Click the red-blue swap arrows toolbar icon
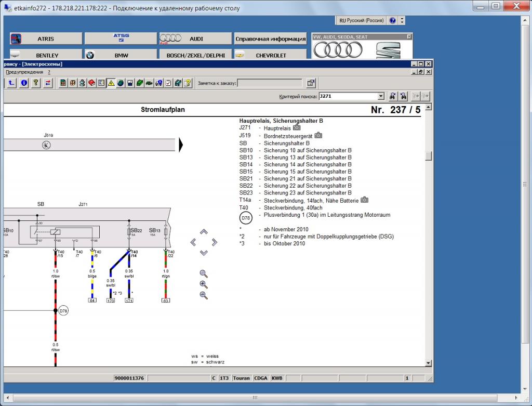Image resolution: width=532 pixels, height=406 pixels. tap(48, 83)
